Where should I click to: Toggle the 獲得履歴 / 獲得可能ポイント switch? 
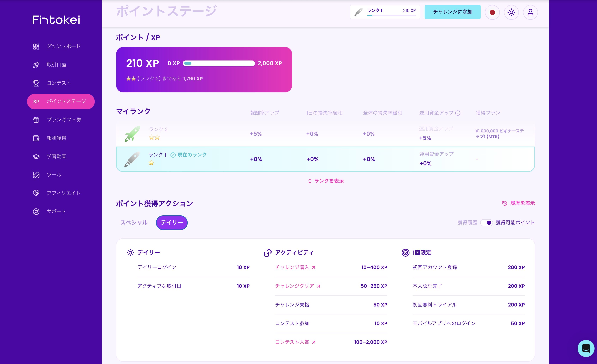pyautogui.click(x=486, y=223)
